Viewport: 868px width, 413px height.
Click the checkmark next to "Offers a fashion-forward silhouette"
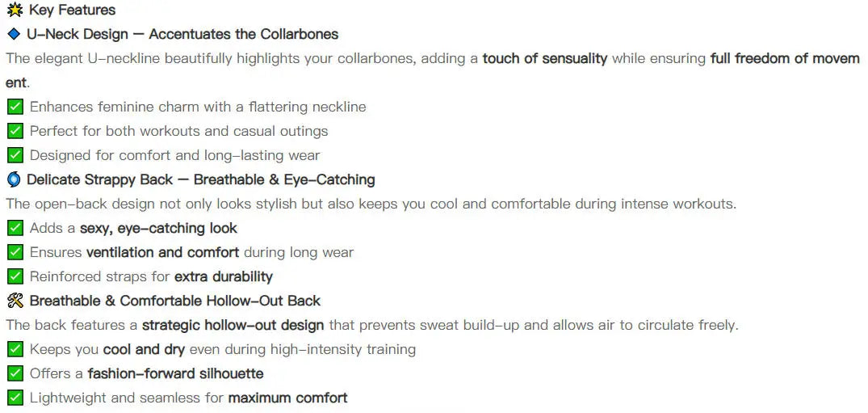pos(15,373)
